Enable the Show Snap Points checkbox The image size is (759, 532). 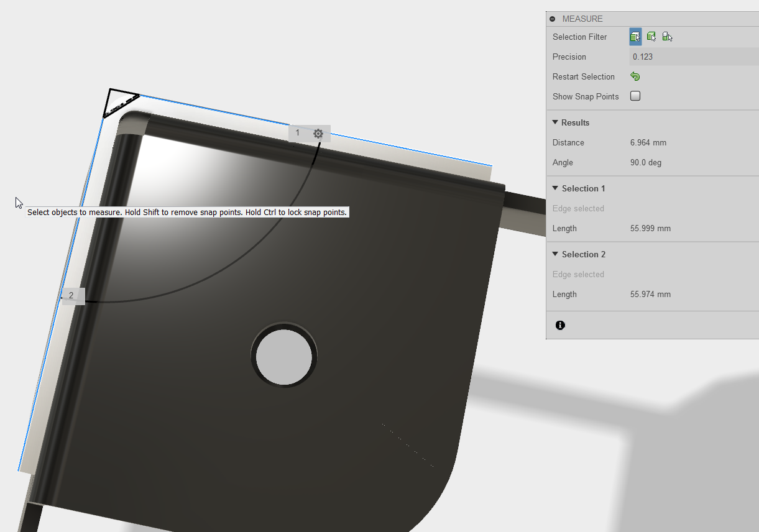pyautogui.click(x=635, y=96)
